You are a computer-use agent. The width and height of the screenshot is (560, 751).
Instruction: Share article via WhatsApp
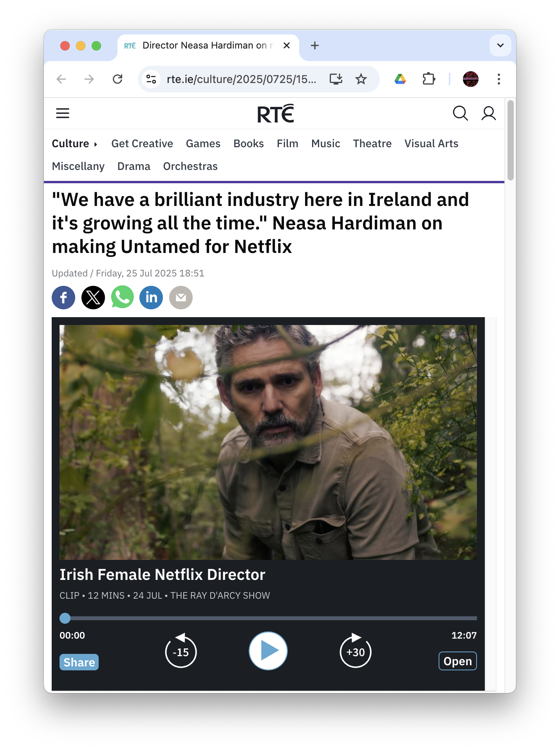tap(122, 298)
